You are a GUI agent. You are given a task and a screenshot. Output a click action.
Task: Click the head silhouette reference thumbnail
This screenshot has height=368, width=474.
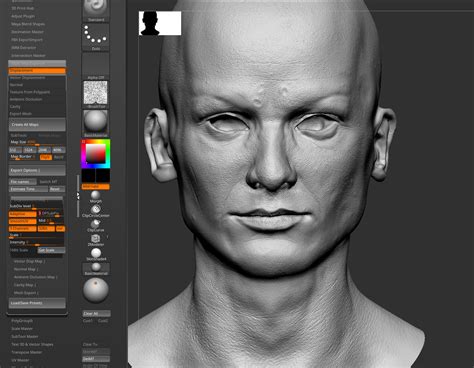[x=160, y=23]
